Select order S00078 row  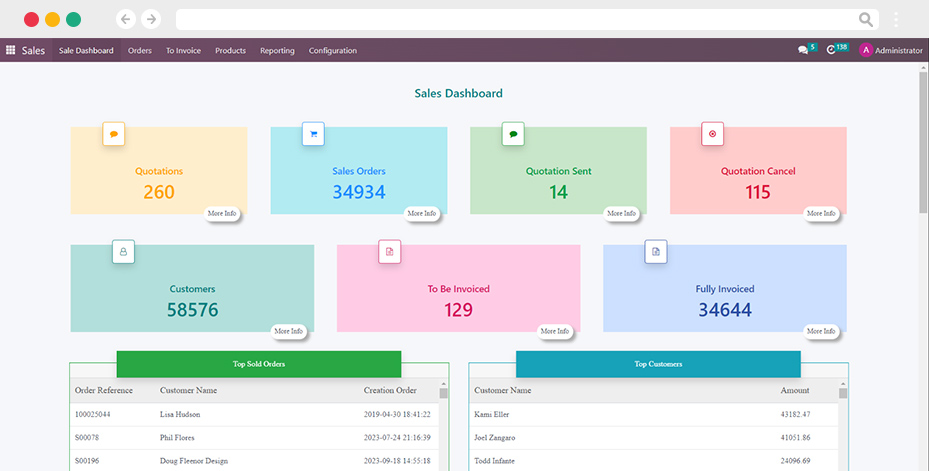(254, 438)
